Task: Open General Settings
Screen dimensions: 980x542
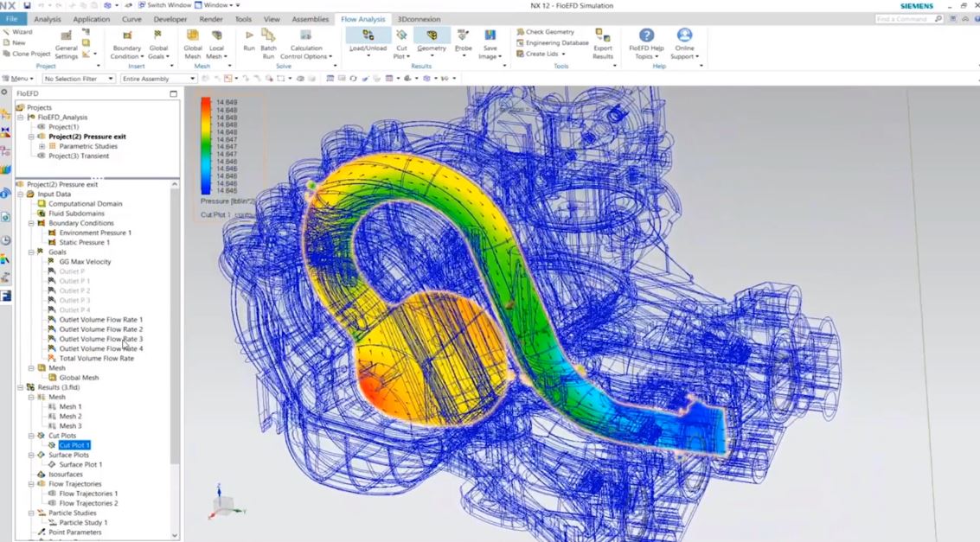Action: [x=67, y=44]
